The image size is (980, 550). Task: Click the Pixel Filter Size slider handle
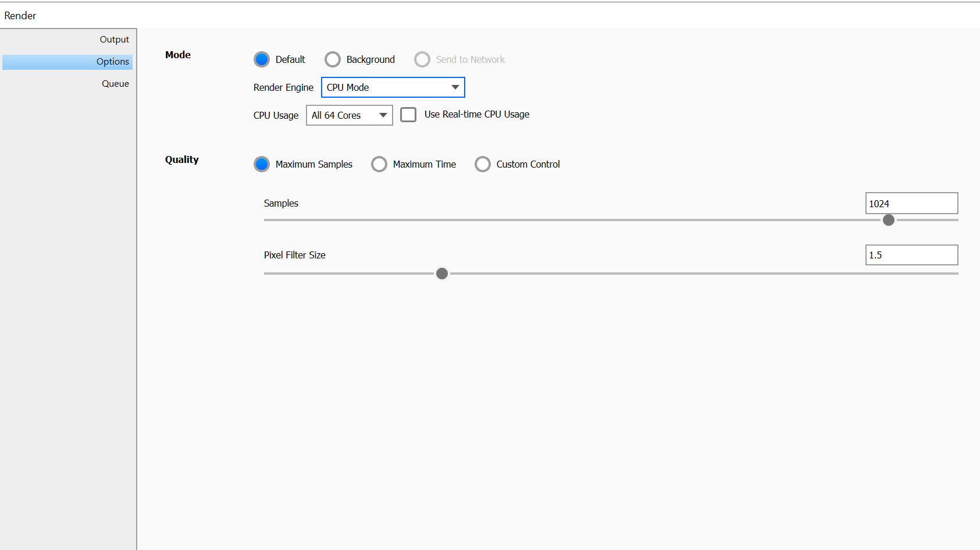442,274
